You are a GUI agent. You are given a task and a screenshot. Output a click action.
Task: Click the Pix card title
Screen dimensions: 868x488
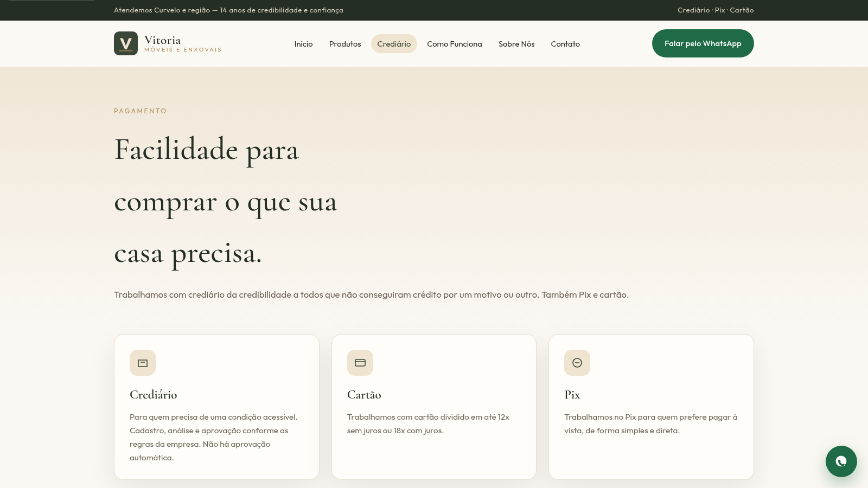572,395
